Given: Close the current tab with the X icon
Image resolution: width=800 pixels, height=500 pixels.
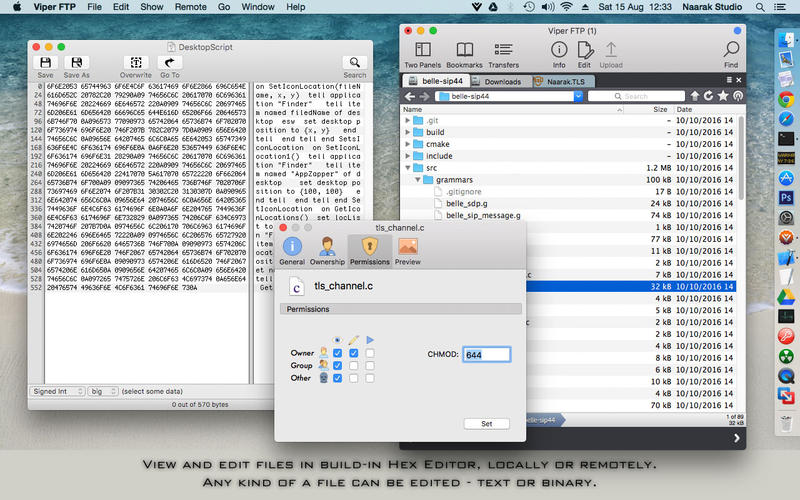Looking at the screenshot, I should coord(738,80).
